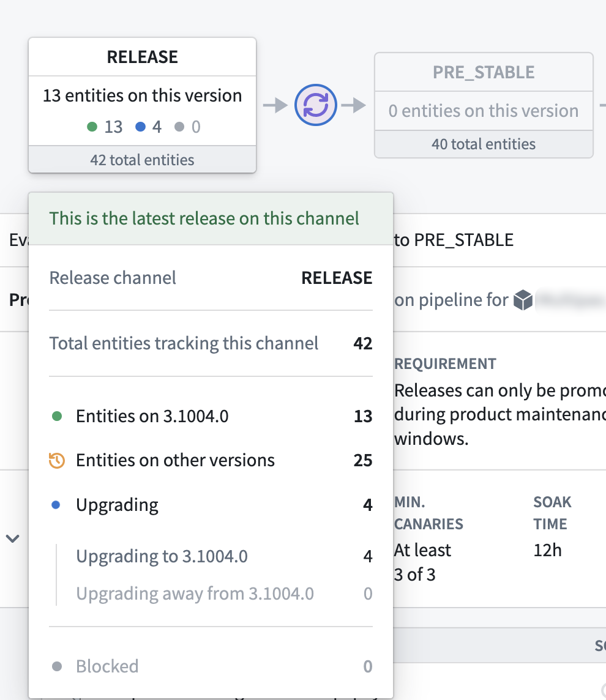Click the green status dot on the RELEASE card
Screen dimensions: 606x700
92,127
